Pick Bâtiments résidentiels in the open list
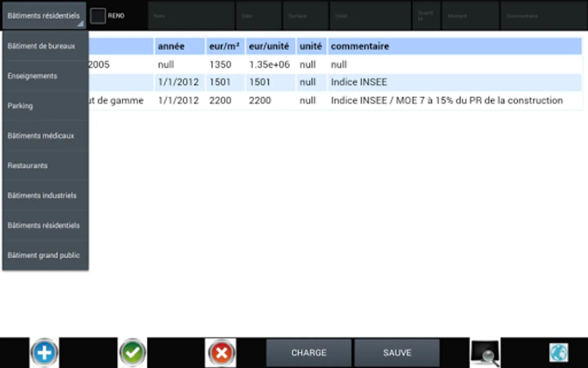Screen dimensions: 588x368 pyautogui.click(x=45, y=225)
